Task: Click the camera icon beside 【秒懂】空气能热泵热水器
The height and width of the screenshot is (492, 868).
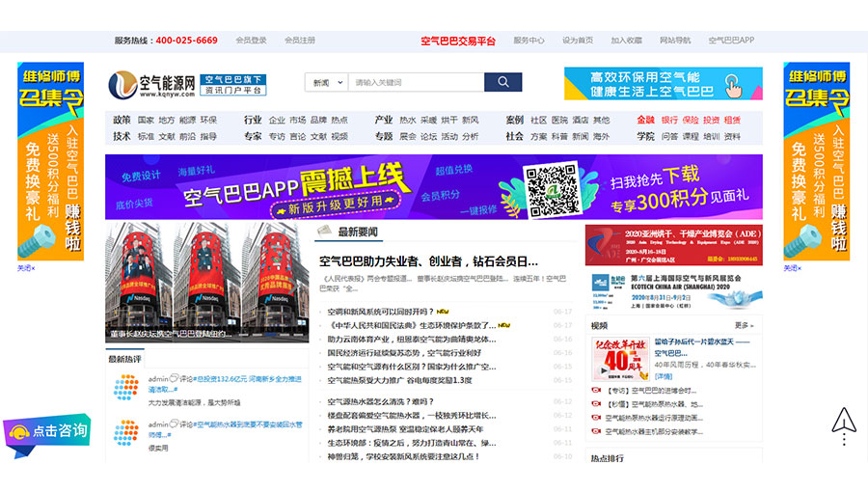Action: [x=596, y=404]
